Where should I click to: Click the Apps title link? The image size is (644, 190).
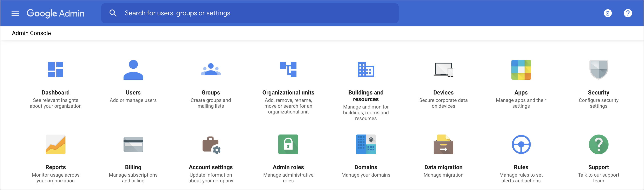pos(521,92)
